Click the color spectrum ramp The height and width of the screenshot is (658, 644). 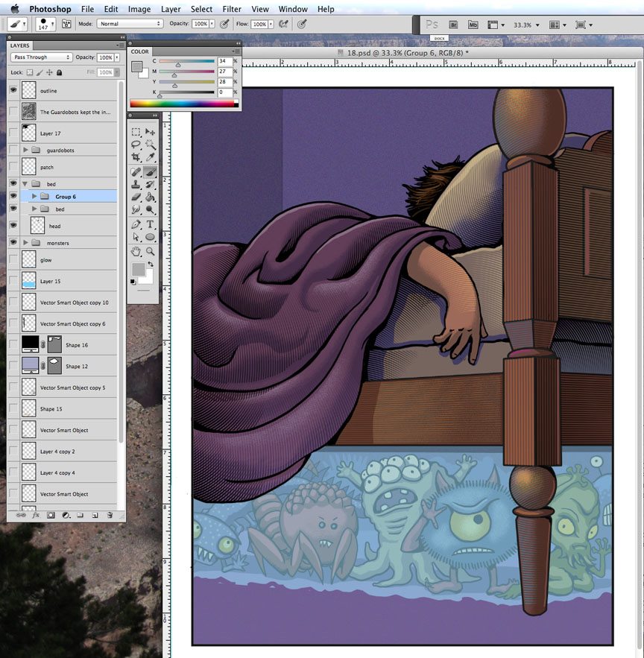184,104
